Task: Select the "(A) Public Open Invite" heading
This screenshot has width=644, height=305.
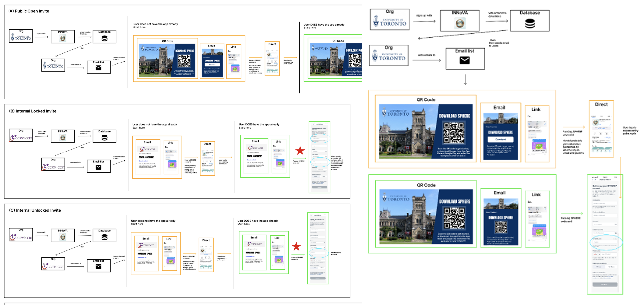Action: click(29, 11)
